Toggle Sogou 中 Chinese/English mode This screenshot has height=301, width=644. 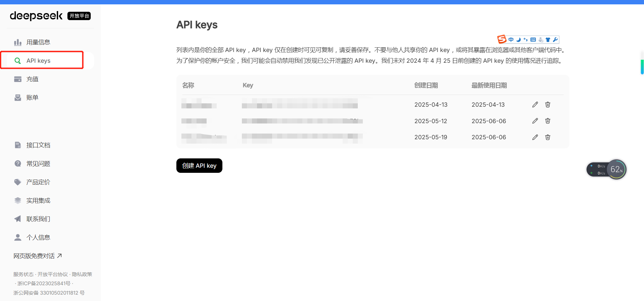pyautogui.click(x=511, y=40)
